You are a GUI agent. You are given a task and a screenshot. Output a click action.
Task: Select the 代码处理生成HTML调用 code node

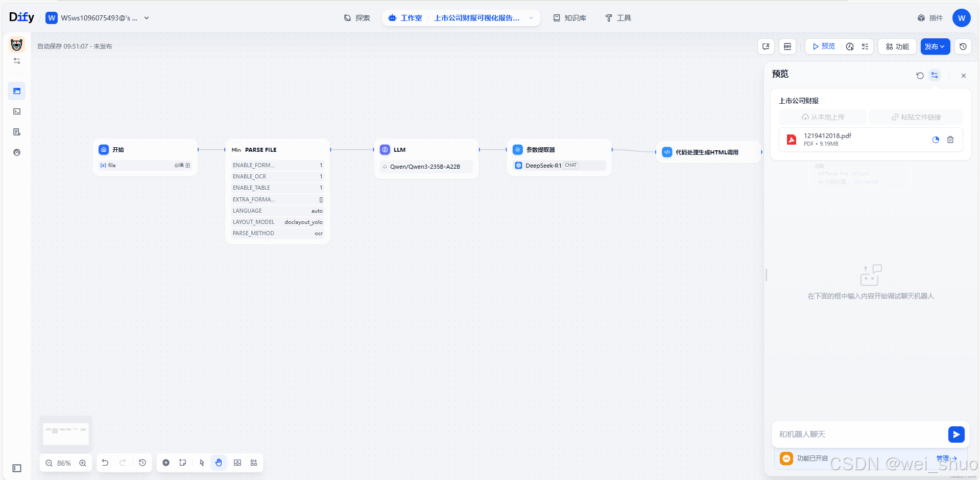click(x=708, y=152)
